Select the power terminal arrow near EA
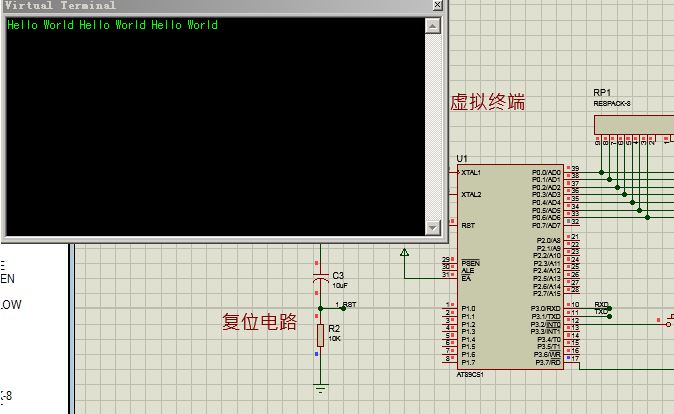The height and width of the screenshot is (414, 674). tap(404, 252)
